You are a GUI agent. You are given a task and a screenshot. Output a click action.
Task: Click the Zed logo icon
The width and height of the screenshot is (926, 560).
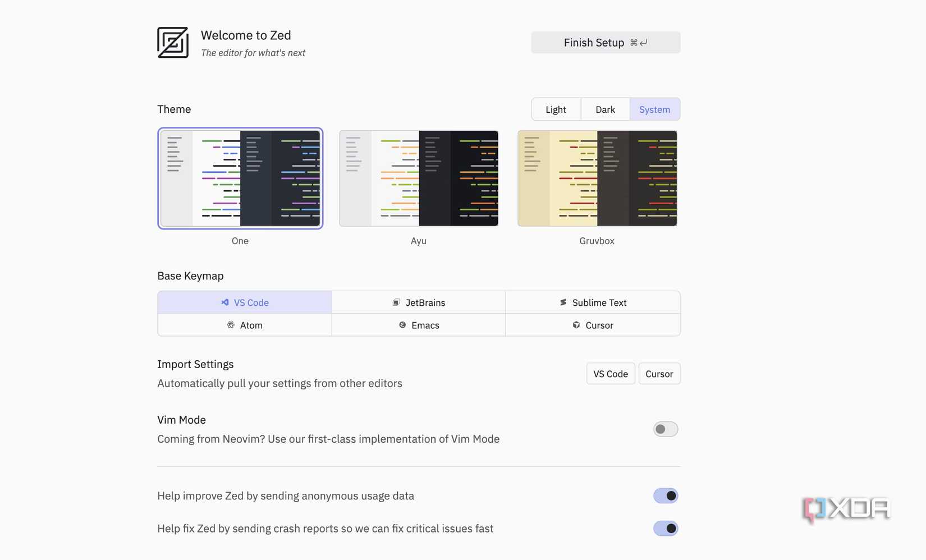pos(173,42)
